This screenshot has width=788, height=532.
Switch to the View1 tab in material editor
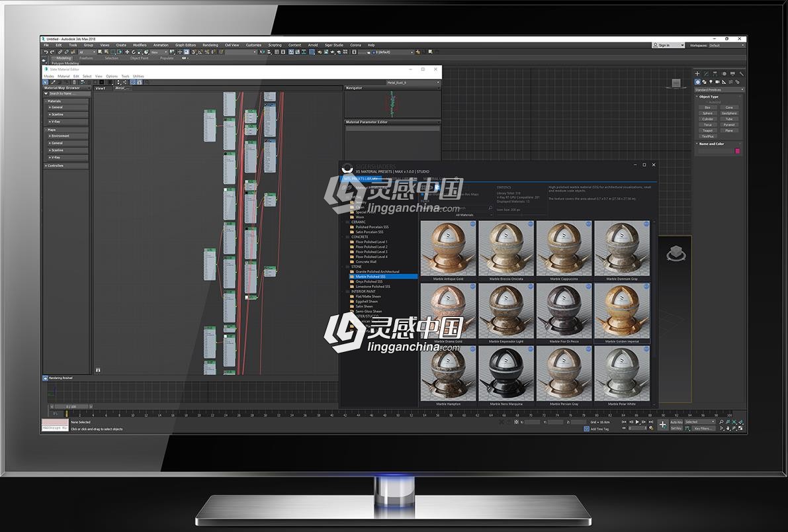click(x=101, y=88)
